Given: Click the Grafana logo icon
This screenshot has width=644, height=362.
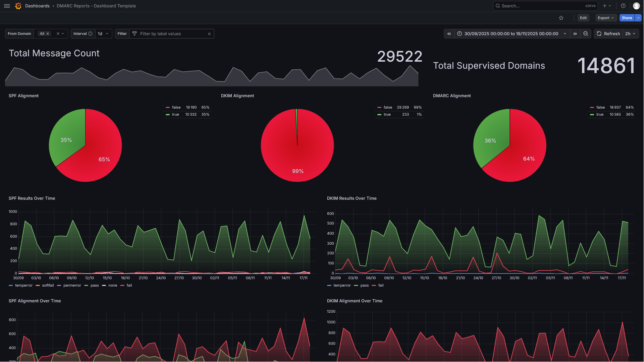Looking at the screenshot, I should pyautogui.click(x=18, y=6).
